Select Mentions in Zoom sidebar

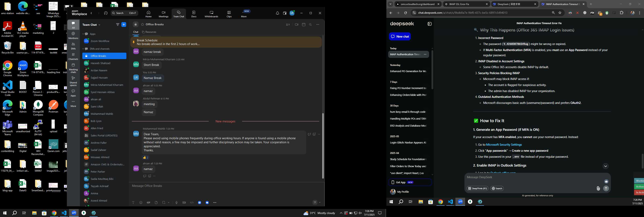pos(73,35)
